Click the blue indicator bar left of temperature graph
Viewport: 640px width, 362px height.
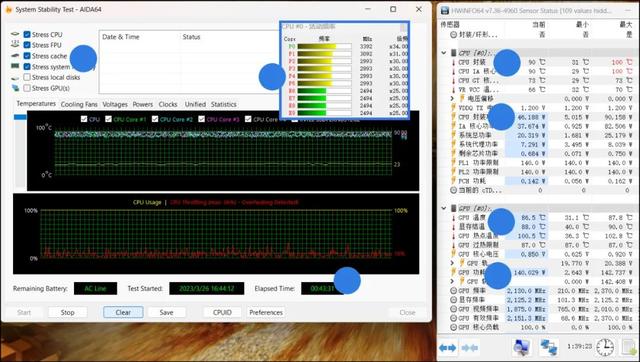point(20,117)
